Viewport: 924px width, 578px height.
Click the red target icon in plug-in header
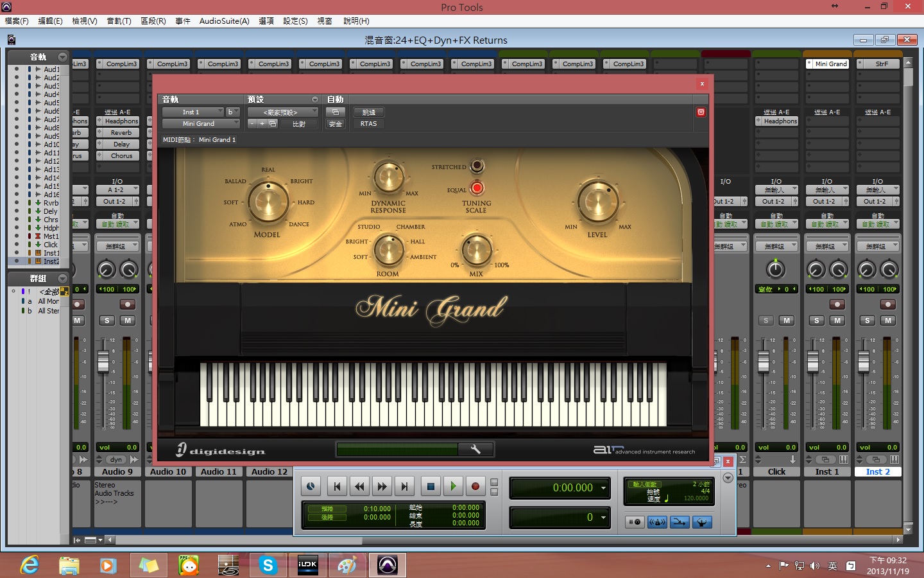[701, 112]
